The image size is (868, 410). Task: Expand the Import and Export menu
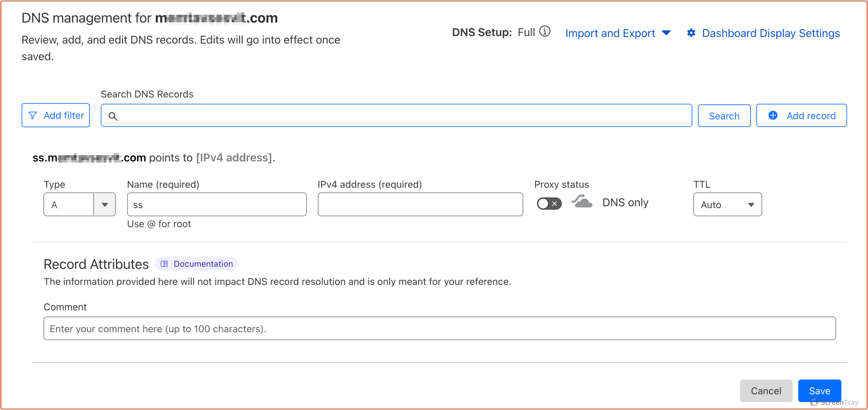[x=618, y=33]
